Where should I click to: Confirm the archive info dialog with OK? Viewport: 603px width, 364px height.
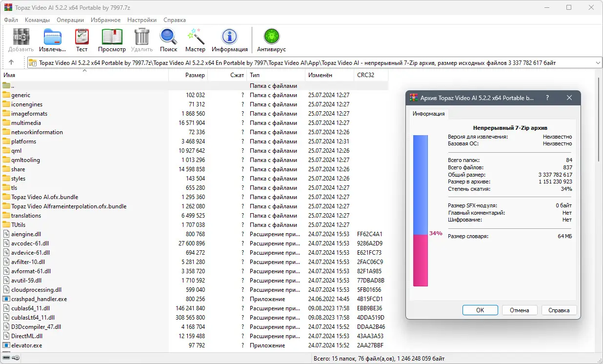tap(480, 310)
